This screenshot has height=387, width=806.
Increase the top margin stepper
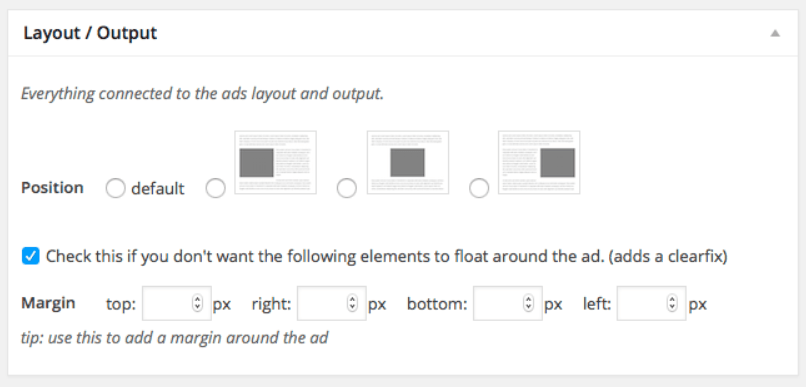[197, 300]
